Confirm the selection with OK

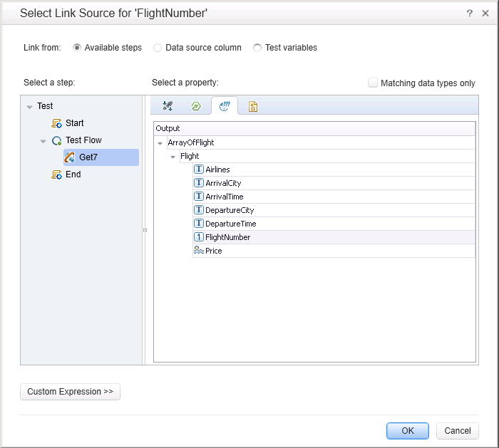click(x=407, y=431)
